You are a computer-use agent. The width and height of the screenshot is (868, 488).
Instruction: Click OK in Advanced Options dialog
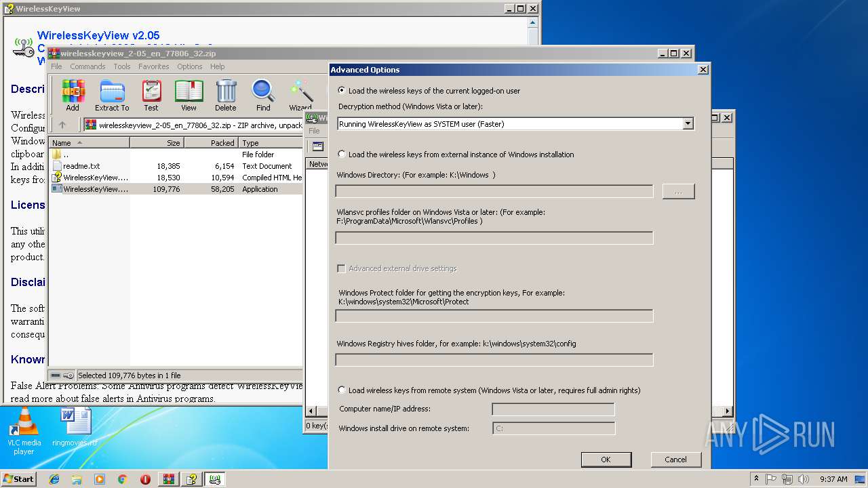[x=606, y=460]
